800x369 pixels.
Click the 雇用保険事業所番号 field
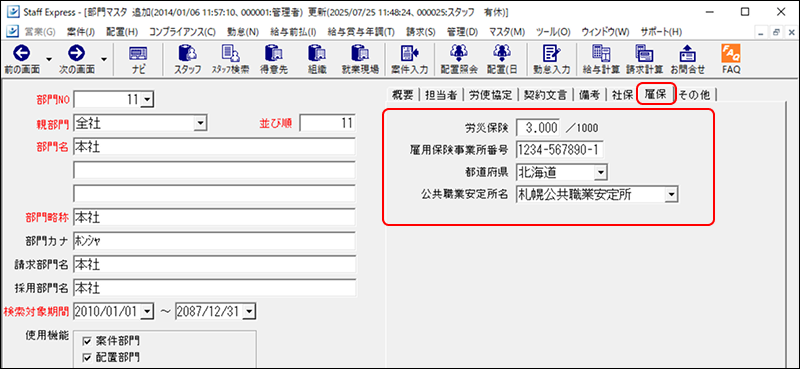coord(560,149)
